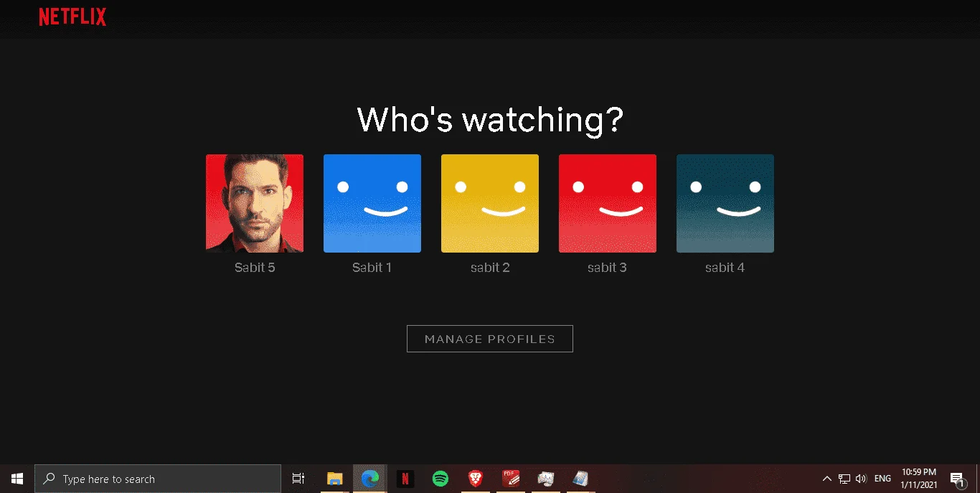Image resolution: width=980 pixels, height=493 pixels.
Task: Show hidden system tray icons
Action: [826, 479]
